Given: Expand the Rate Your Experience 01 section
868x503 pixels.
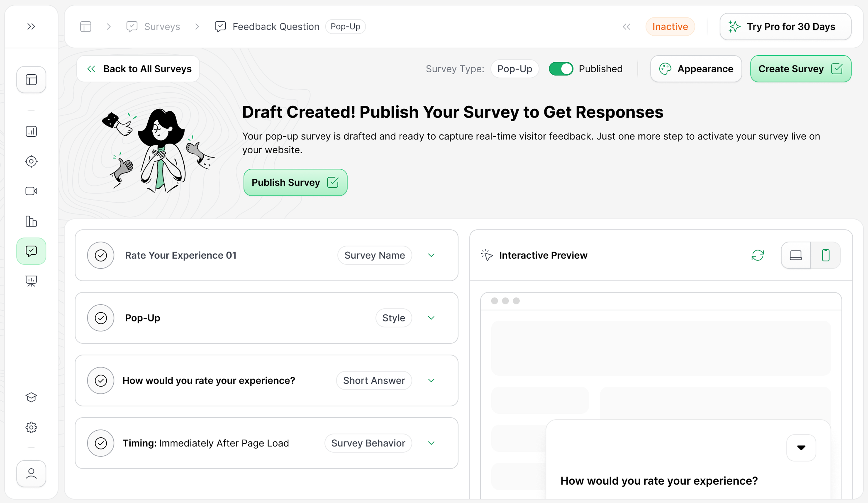Looking at the screenshot, I should (x=431, y=255).
